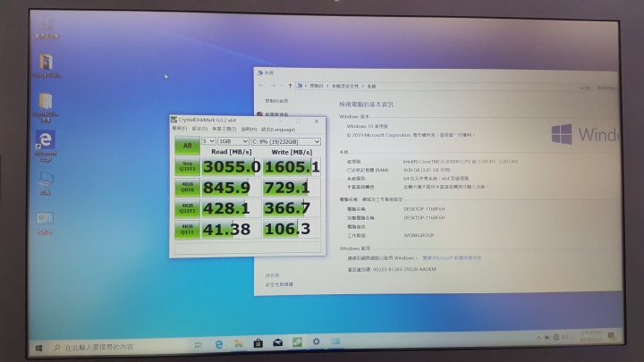The width and height of the screenshot is (644, 362).
Task: Open Mail app from taskbar
Action: [x=277, y=342]
